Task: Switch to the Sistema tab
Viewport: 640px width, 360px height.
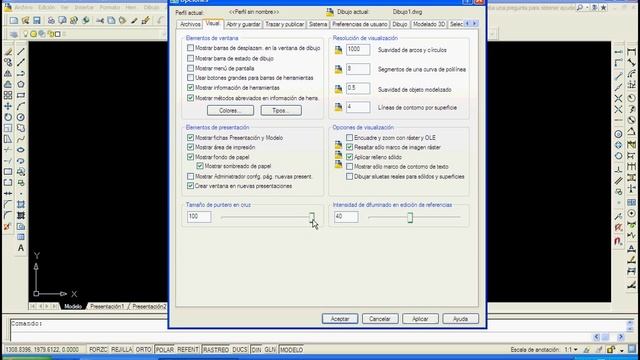Action: (x=318, y=24)
